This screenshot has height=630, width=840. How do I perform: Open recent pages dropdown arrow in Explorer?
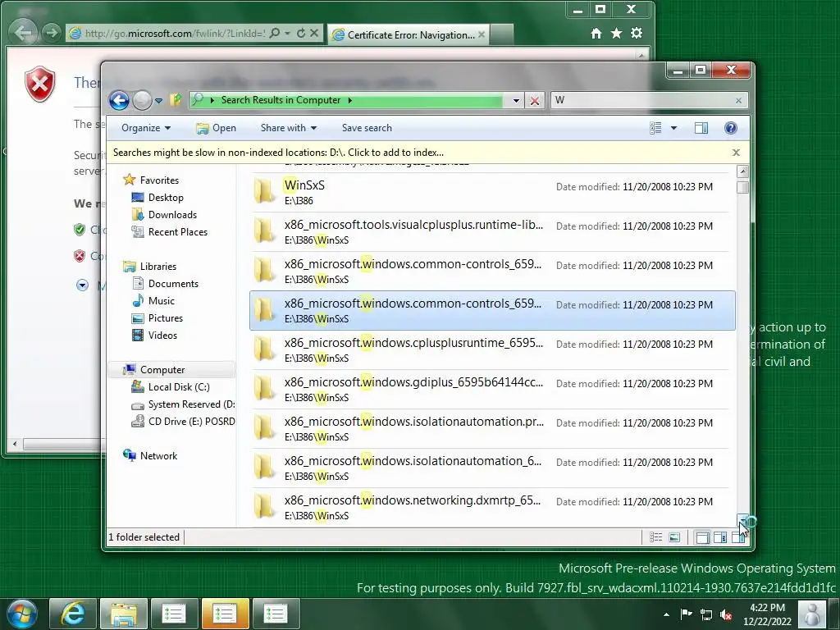pyautogui.click(x=158, y=101)
